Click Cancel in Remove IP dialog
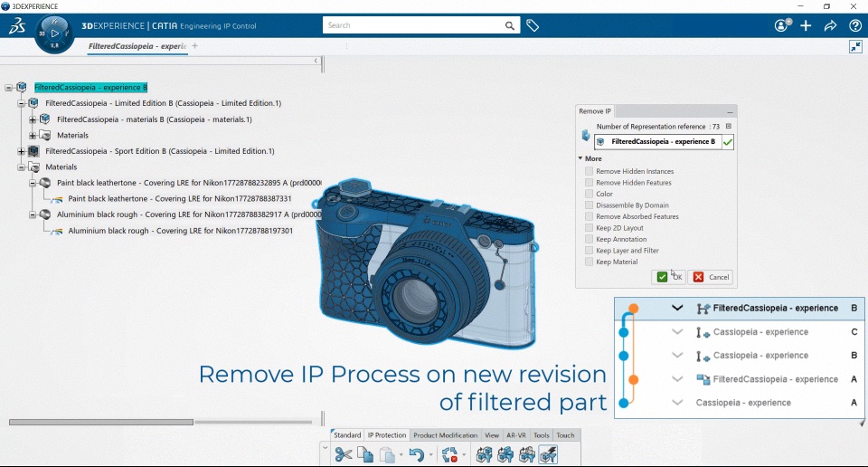The width and height of the screenshot is (868, 467). click(x=711, y=277)
